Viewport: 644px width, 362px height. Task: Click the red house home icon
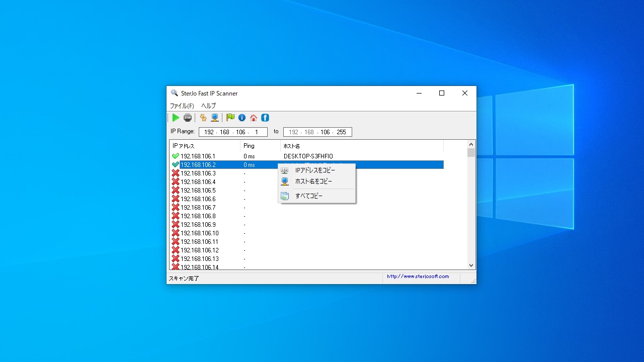254,118
